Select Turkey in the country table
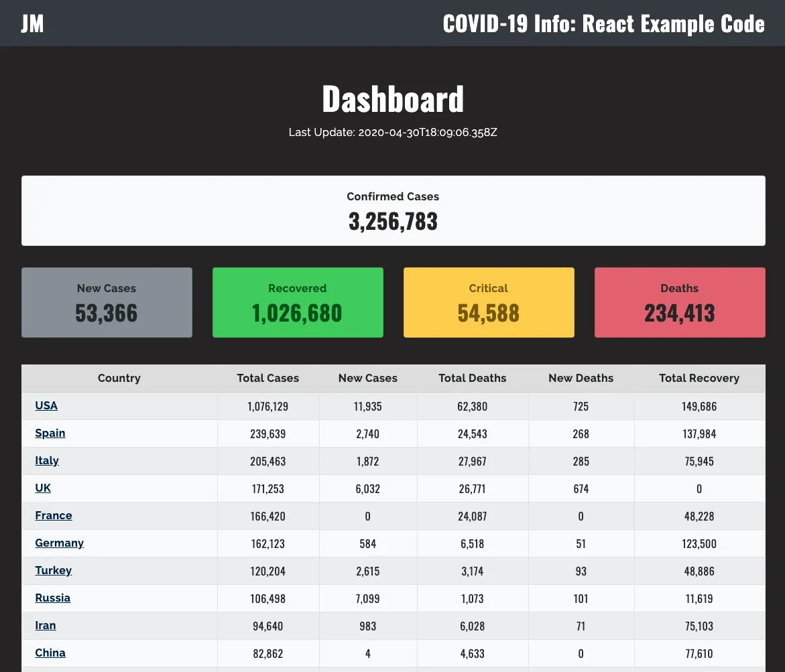785x672 pixels. point(54,570)
